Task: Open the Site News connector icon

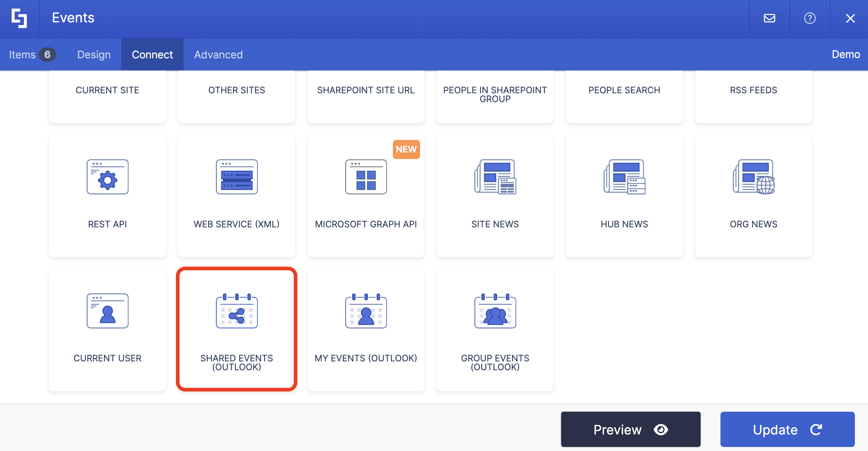Action: pos(495,177)
